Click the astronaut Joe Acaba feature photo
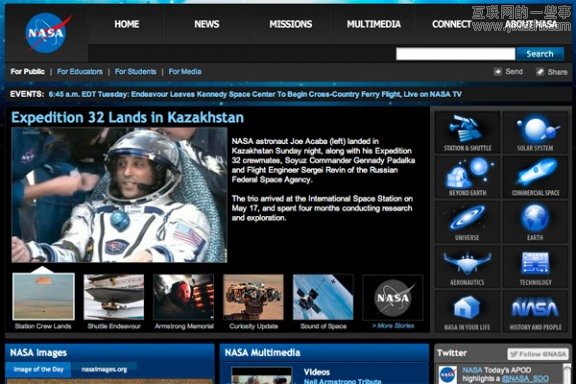Image resolution: width=576 pixels, height=384 pixels. (x=119, y=195)
